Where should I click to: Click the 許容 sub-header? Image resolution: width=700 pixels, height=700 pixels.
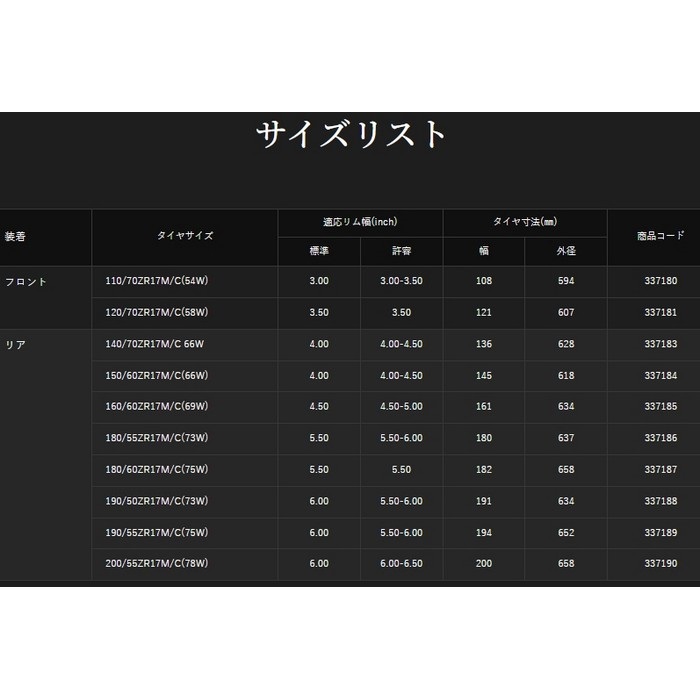pyautogui.click(x=401, y=251)
